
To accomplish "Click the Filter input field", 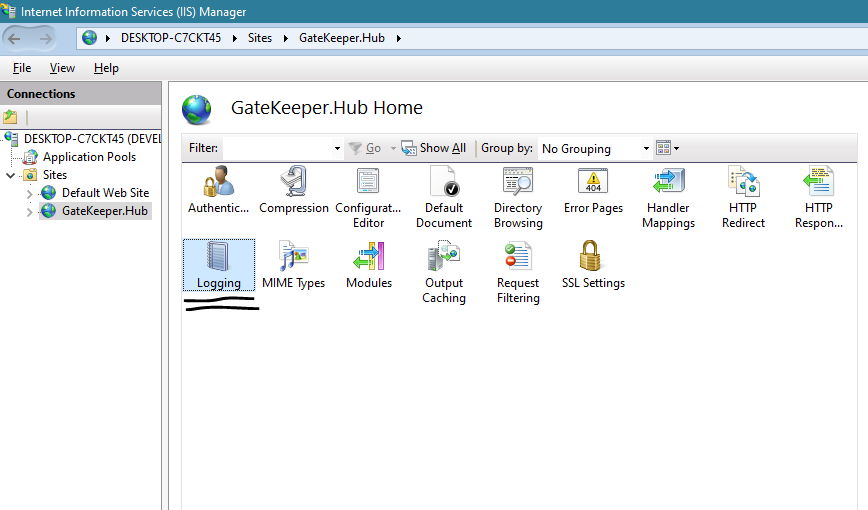I will click(x=278, y=148).
